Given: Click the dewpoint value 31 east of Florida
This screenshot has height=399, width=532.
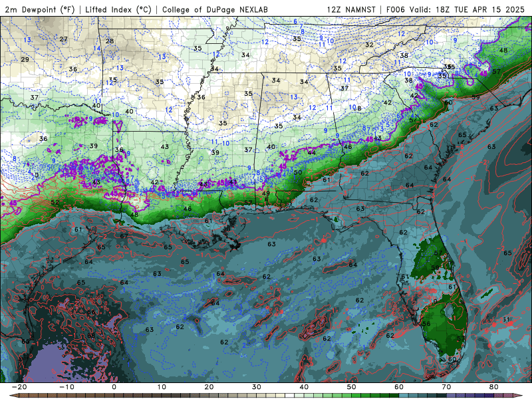Looking at the screenshot, I should (506, 319).
